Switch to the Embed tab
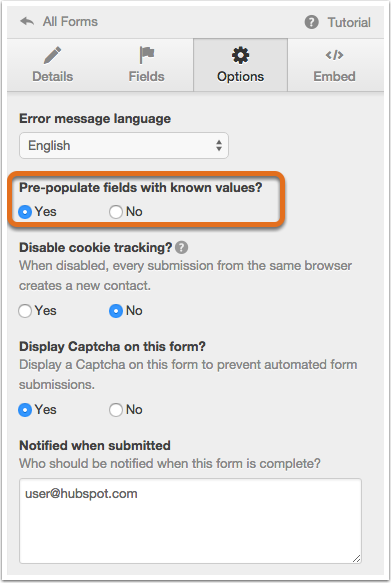The height and width of the screenshot is (583, 391). (335, 65)
